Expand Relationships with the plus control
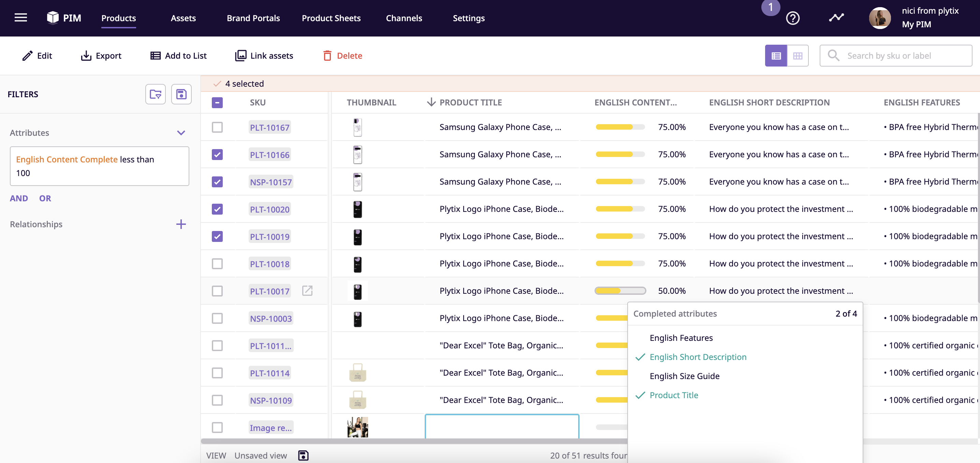The height and width of the screenshot is (463, 980). click(x=181, y=224)
